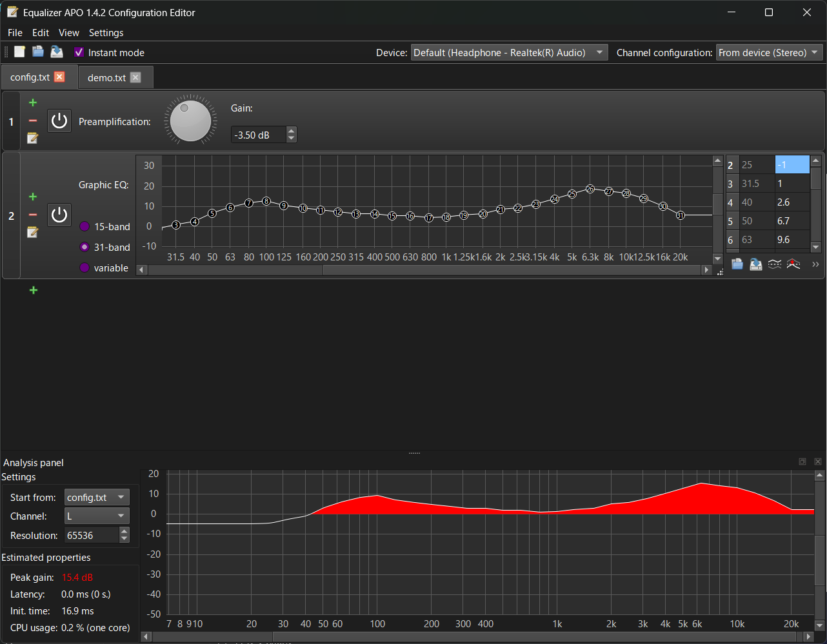Open the Channel L dropdown
The height and width of the screenshot is (644, 827).
(97, 516)
